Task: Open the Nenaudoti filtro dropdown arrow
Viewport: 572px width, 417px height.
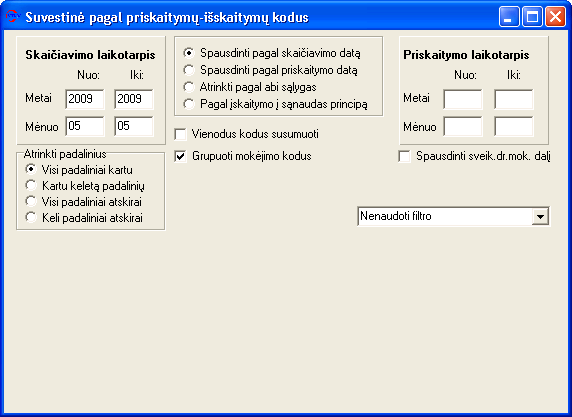Action: (540, 216)
